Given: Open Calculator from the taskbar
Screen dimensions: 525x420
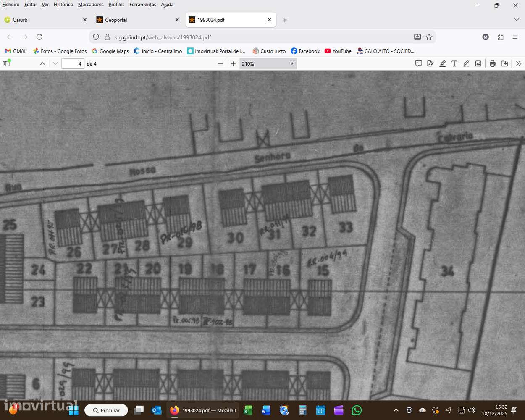Looking at the screenshot, I should pyautogui.click(x=302, y=410).
